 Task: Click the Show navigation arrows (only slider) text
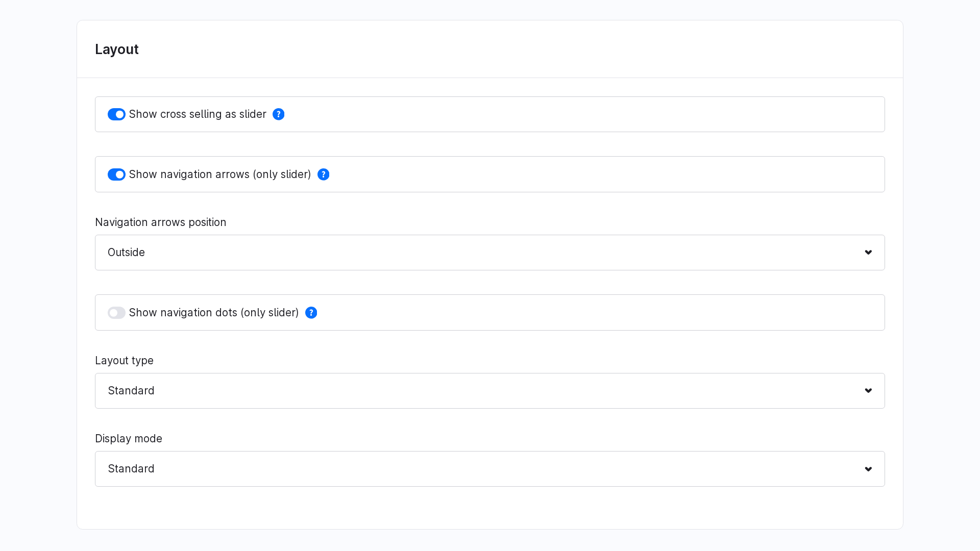(x=220, y=174)
